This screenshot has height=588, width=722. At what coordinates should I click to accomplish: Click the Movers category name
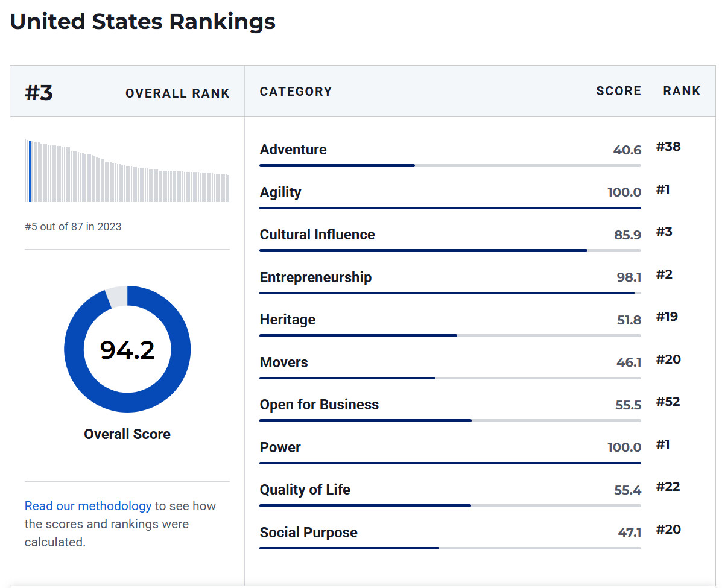[284, 362]
